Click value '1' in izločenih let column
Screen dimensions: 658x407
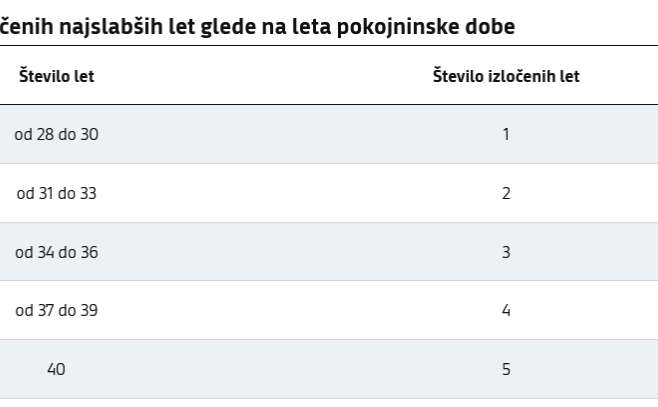(x=506, y=135)
